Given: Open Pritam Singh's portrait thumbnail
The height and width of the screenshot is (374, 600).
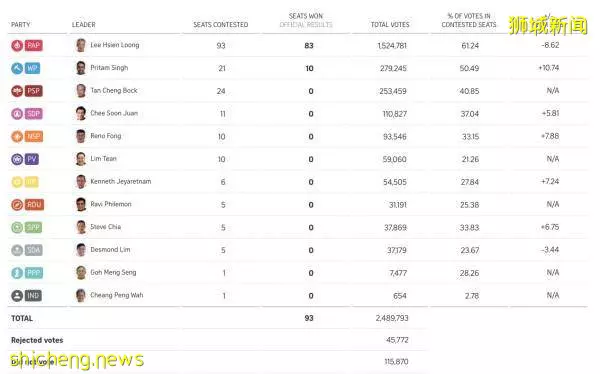Looking at the screenshot, I should click(x=81, y=68).
